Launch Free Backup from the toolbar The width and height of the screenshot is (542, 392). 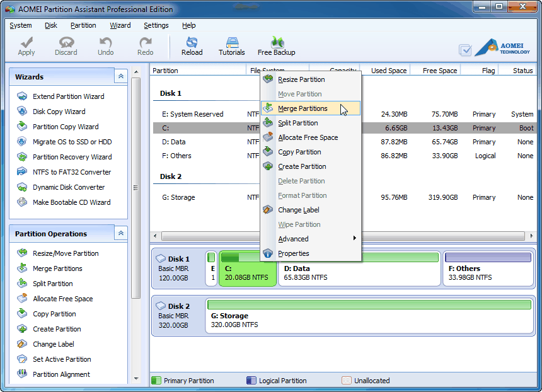point(276,45)
